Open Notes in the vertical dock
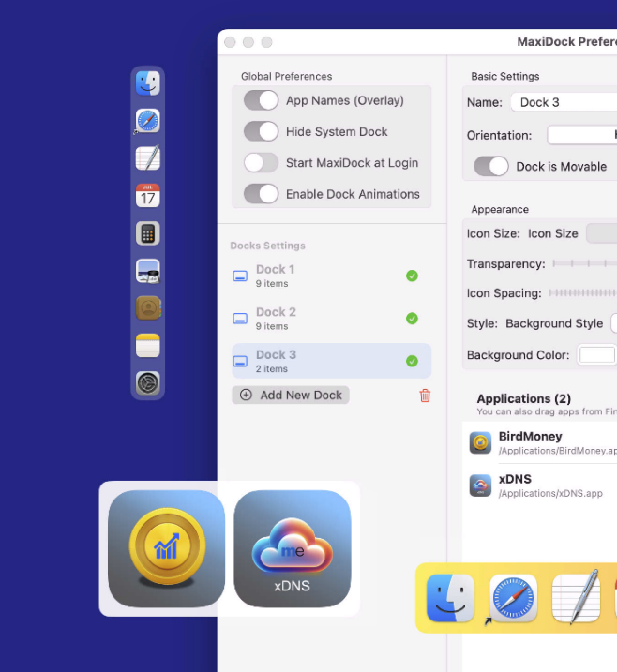Viewport: 617px width, 672px height. pyautogui.click(x=148, y=346)
